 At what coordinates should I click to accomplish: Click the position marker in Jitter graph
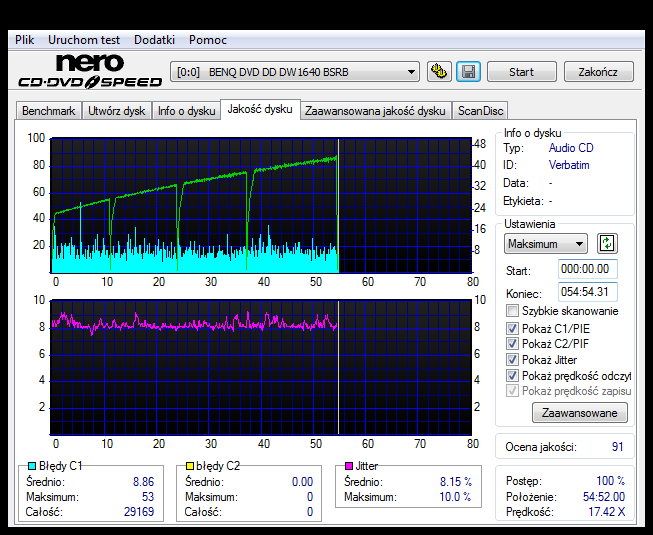coord(339,368)
